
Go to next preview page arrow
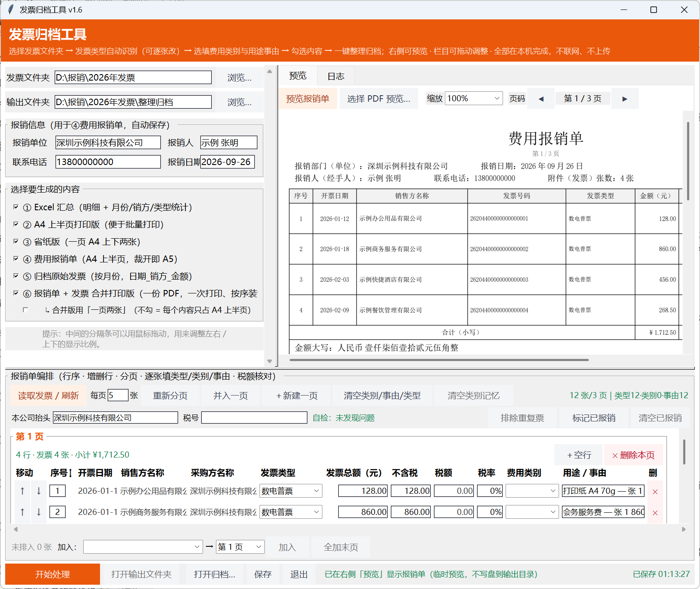(x=625, y=99)
